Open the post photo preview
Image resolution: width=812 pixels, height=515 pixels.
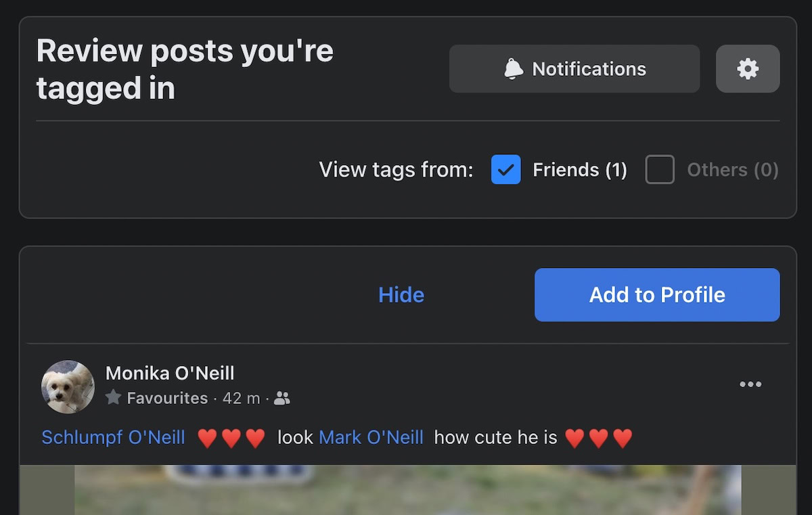pyautogui.click(x=407, y=490)
